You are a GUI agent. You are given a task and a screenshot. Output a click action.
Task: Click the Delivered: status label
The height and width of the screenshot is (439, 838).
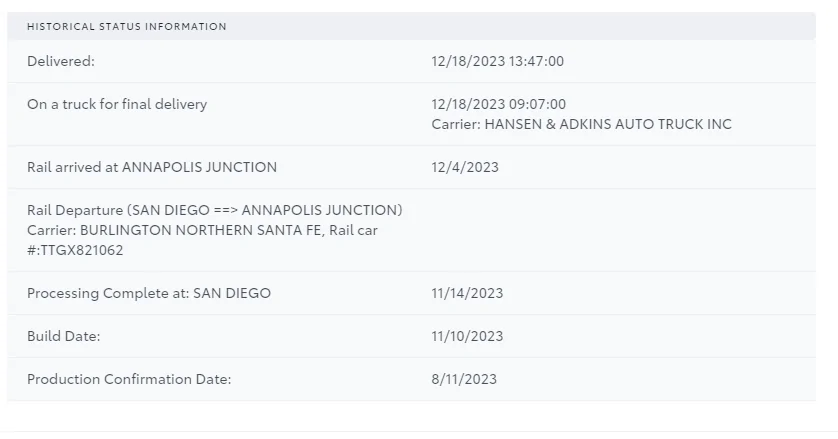pyautogui.click(x=61, y=61)
